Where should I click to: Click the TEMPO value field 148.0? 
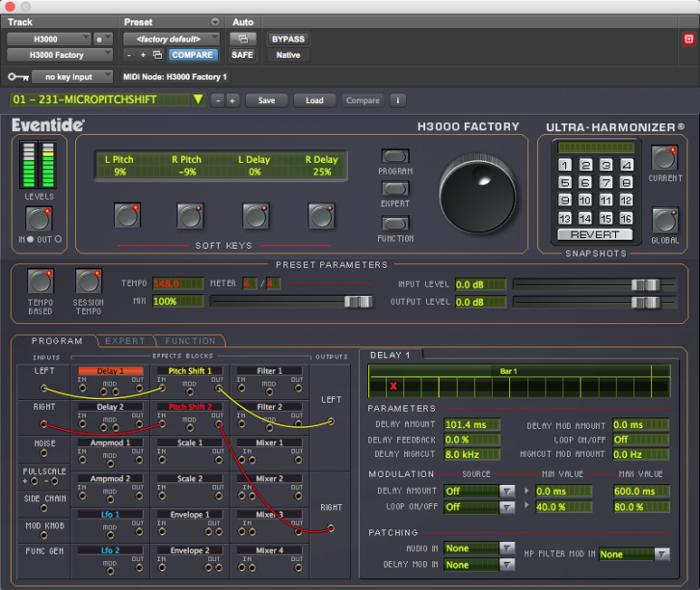(178, 283)
